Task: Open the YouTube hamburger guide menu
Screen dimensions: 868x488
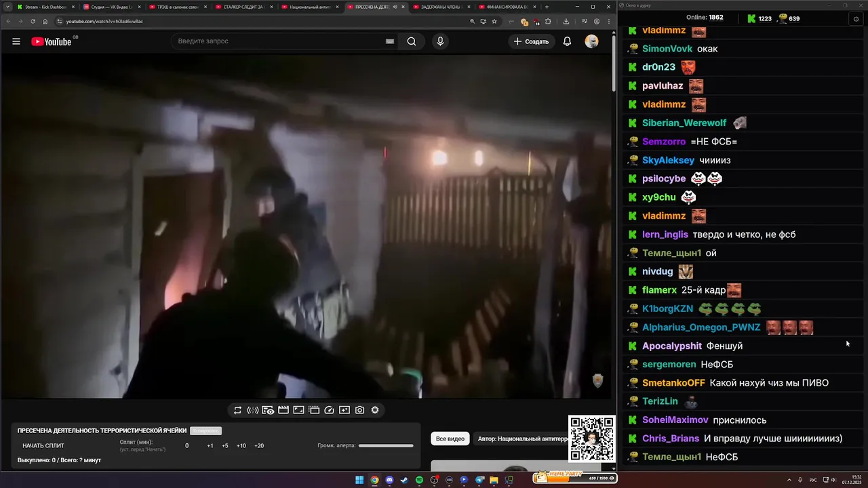Action: 16,41
